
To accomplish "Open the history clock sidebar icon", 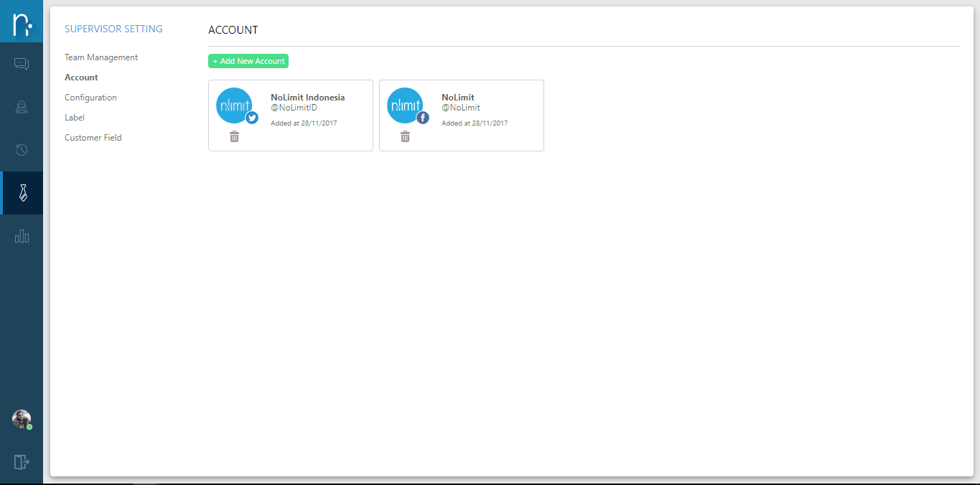I will point(22,150).
